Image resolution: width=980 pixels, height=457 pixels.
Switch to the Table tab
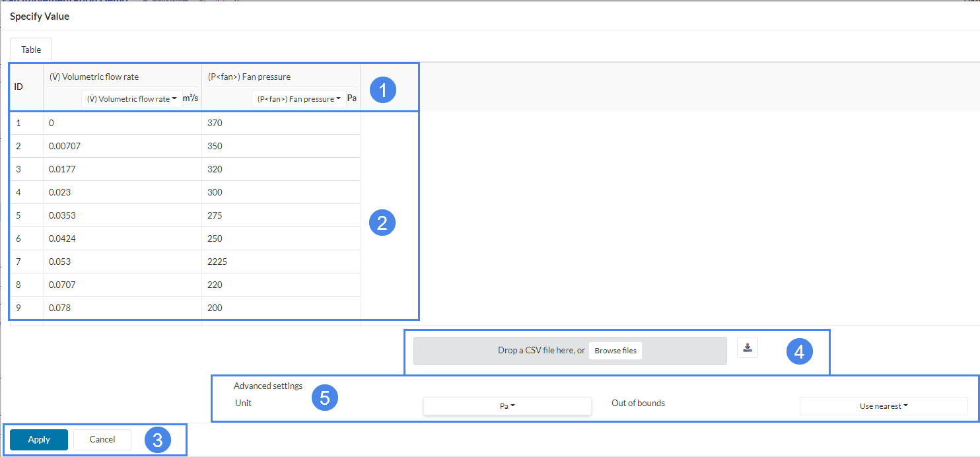(31, 50)
